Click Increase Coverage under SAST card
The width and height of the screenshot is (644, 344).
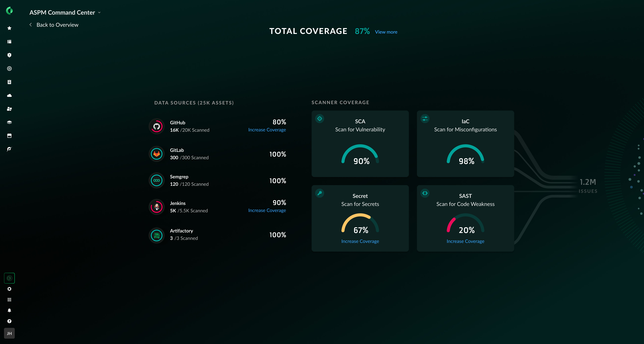click(x=465, y=241)
